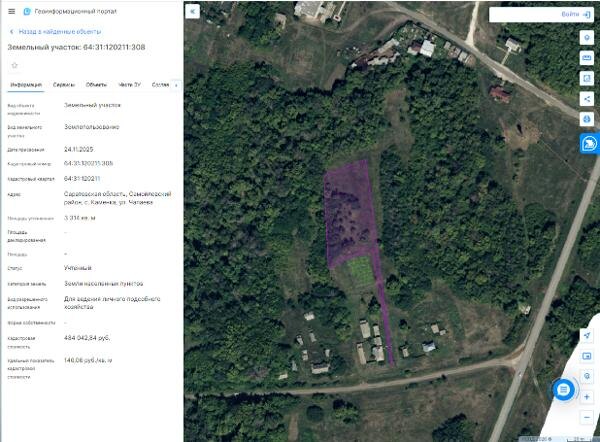Viewport: 600px width, 442px height.
Task: Open the Сервисы tab
Action: pos(64,85)
